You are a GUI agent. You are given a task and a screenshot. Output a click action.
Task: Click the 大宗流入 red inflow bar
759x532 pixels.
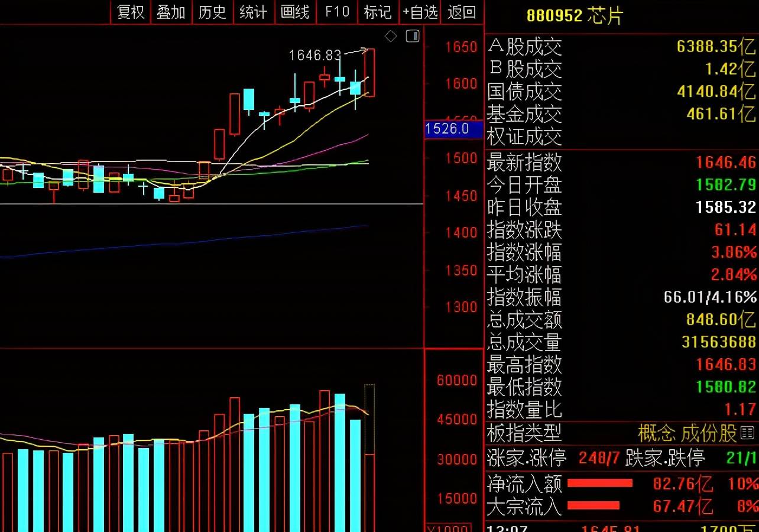pos(593,506)
